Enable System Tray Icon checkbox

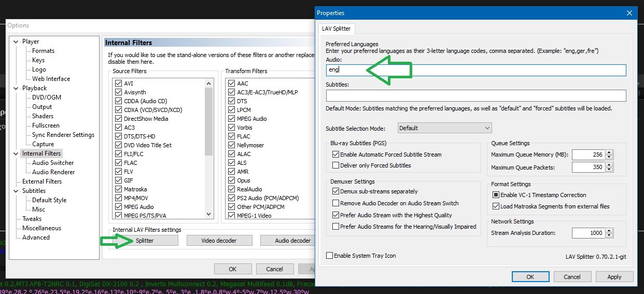point(361,256)
